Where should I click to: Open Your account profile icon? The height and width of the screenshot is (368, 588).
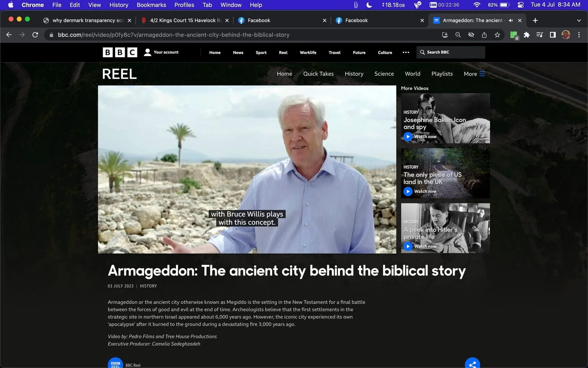click(147, 52)
